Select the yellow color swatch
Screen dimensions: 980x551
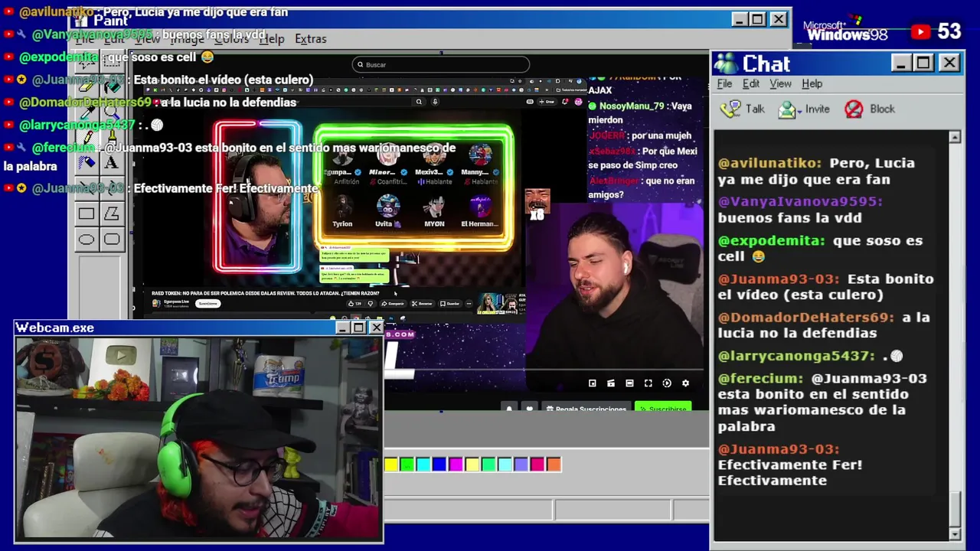pyautogui.click(x=391, y=464)
